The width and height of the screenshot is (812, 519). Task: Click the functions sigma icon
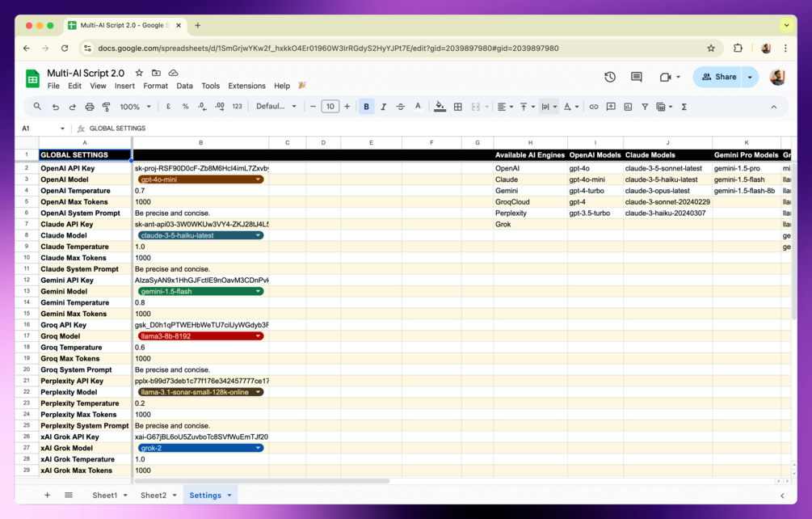coord(684,107)
